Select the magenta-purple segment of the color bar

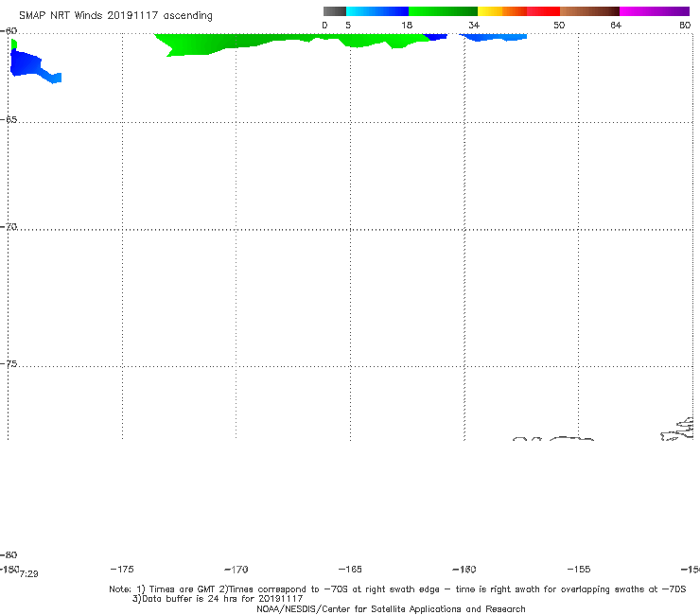tap(655, 11)
